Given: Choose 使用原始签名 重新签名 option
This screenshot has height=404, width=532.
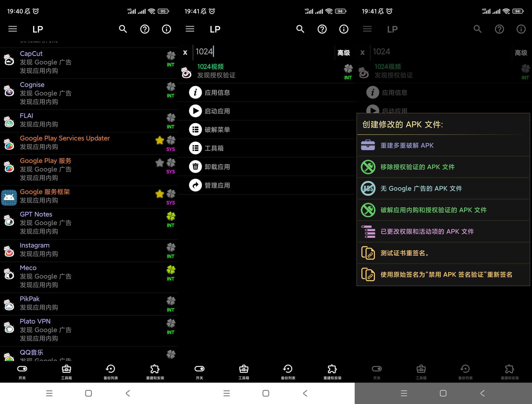Looking at the screenshot, I should tap(443, 275).
